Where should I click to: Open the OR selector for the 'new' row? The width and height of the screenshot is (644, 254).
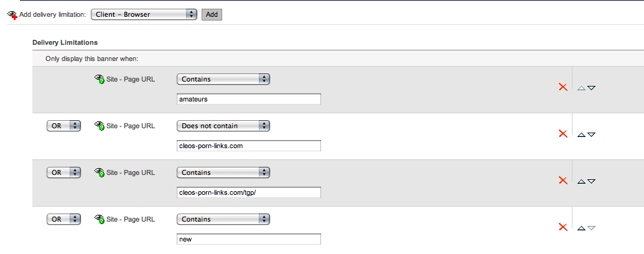point(64,219)
